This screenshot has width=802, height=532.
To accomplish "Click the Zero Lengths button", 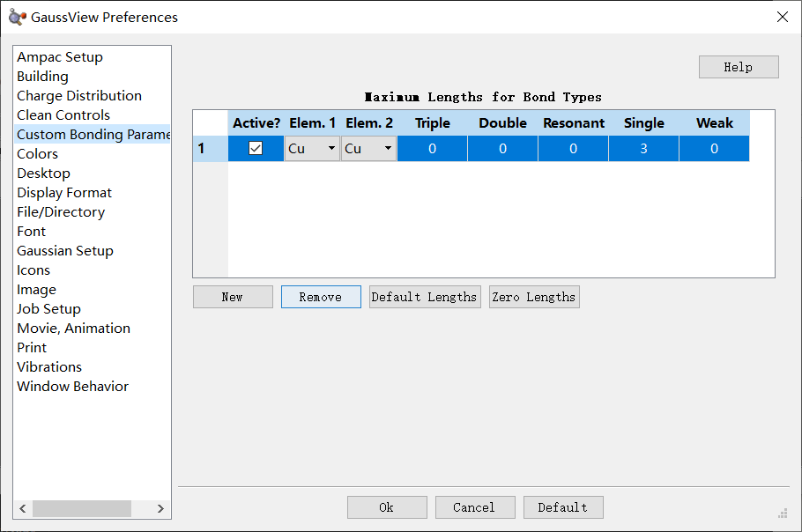I will coord(534,297).
